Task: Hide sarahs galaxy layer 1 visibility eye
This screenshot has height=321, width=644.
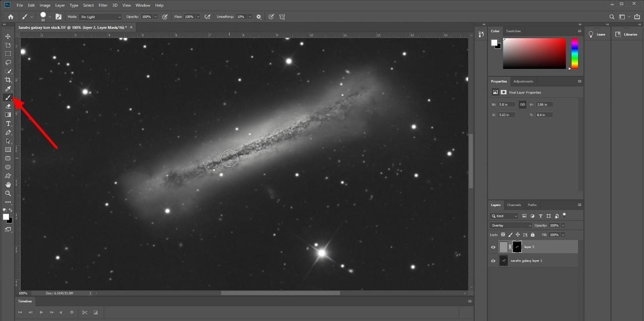Action: tap(493, 261)
